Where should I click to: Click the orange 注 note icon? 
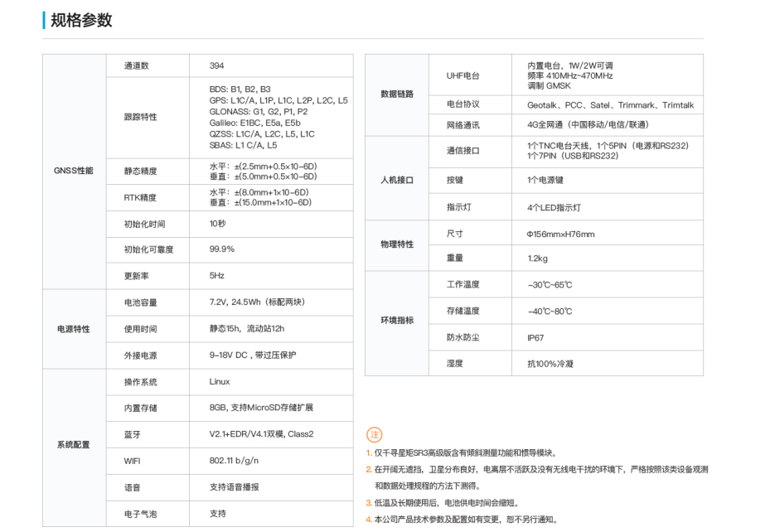[374, 435]
